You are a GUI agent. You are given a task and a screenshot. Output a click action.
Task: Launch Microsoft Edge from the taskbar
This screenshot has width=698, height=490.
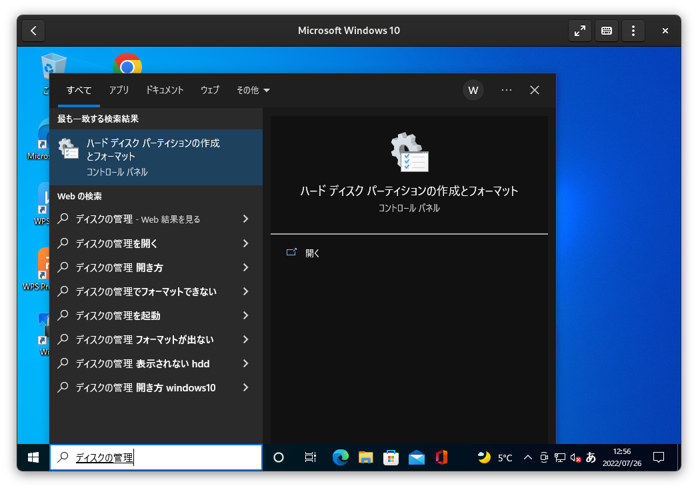(340, 457)
